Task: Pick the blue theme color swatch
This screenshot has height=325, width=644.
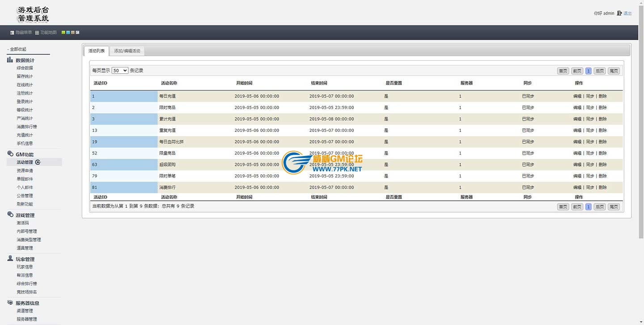Action: (68, 33)
